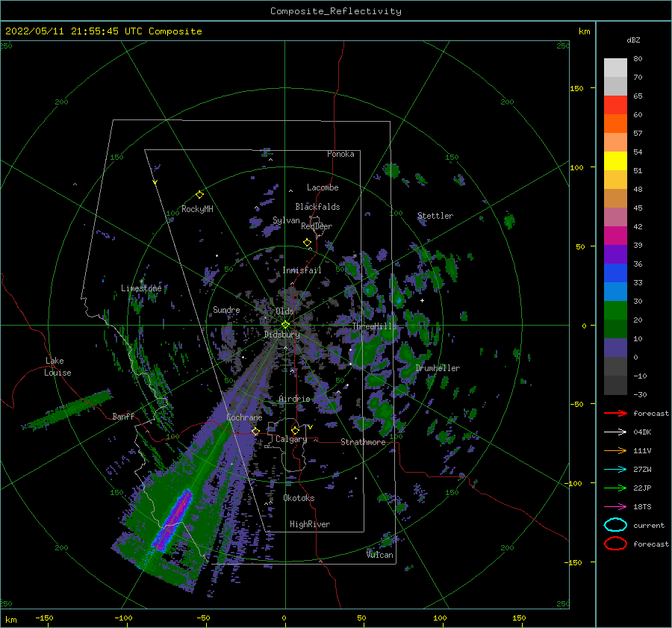Pick the purple 36–39 dBZ swatch
Screen dimensions: 672x628
coord(615,254)
